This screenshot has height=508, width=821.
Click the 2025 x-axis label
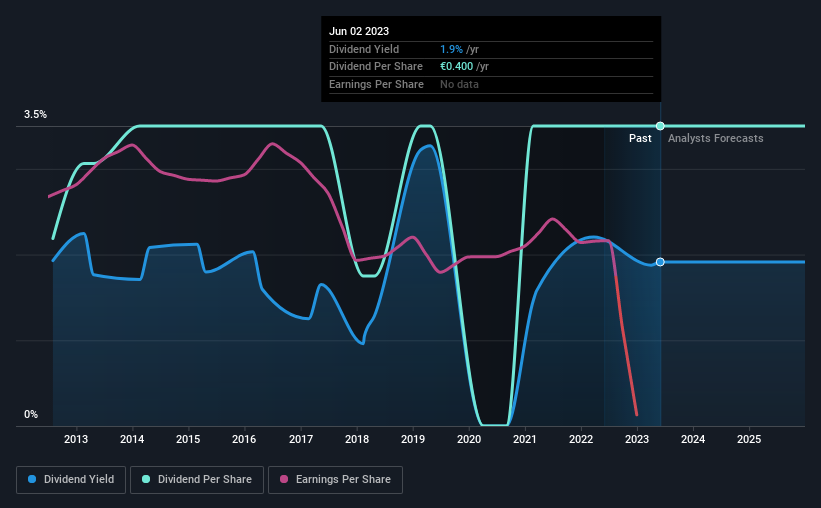(749, 439)
